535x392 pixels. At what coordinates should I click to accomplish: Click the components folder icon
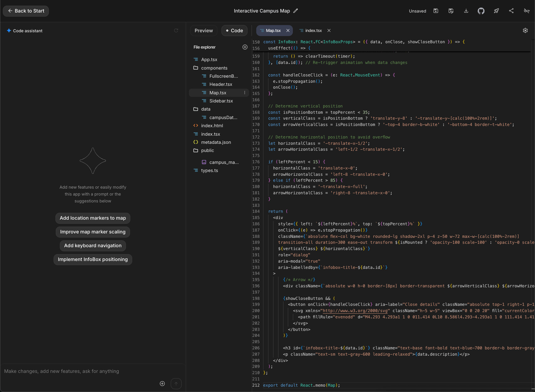[196, 68]
